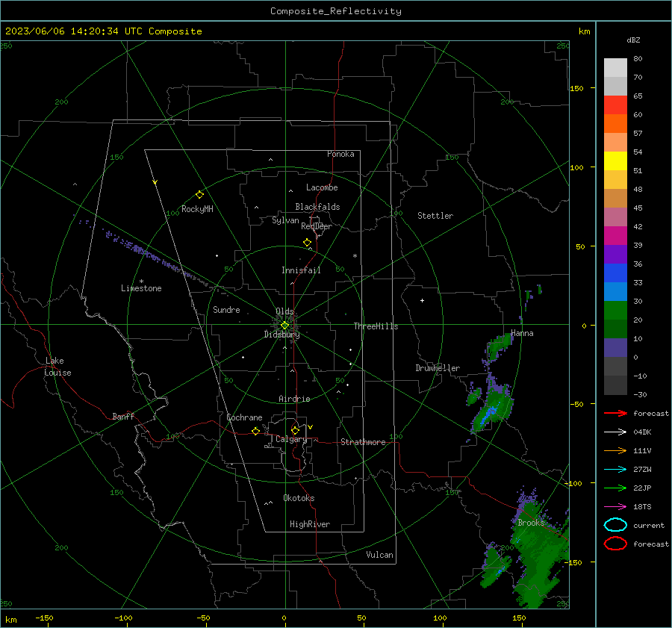Click the white plus marker south of Stettler
This screenshot has width=672, height=628.
[x=422, y=300]
